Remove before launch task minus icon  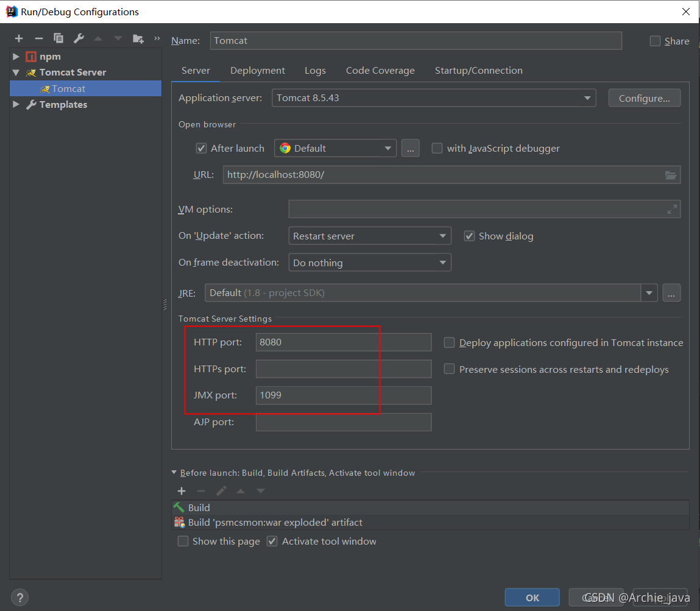click(201, 491)
